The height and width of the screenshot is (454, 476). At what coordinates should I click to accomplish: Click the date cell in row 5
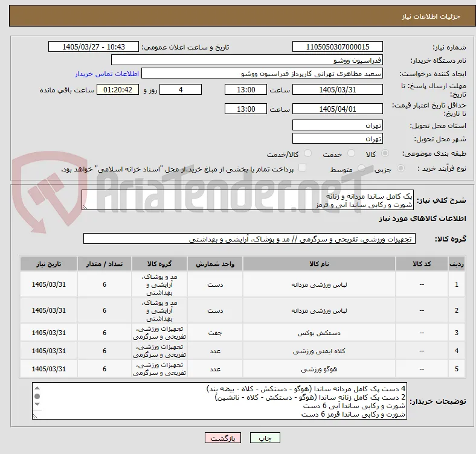pyautogui.click(x=48, y=369)
